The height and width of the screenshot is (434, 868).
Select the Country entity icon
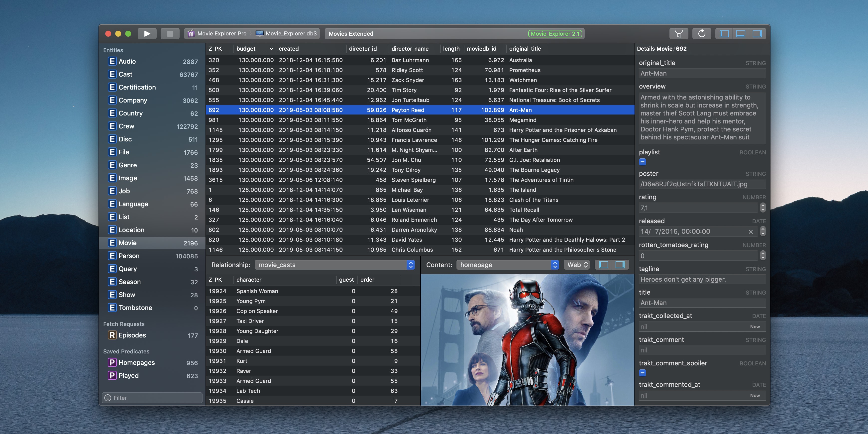[112, 113]
